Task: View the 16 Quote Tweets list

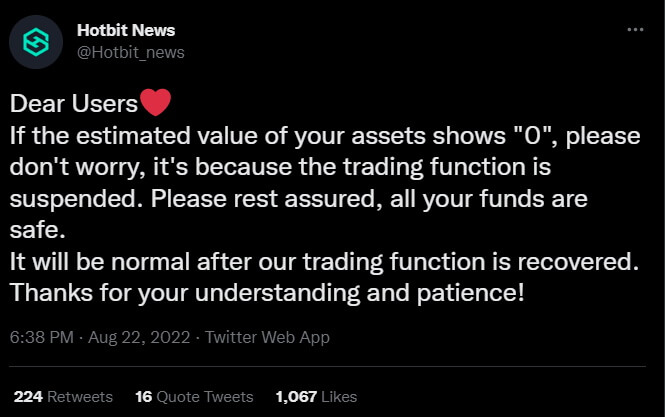Action: [194, 397]
